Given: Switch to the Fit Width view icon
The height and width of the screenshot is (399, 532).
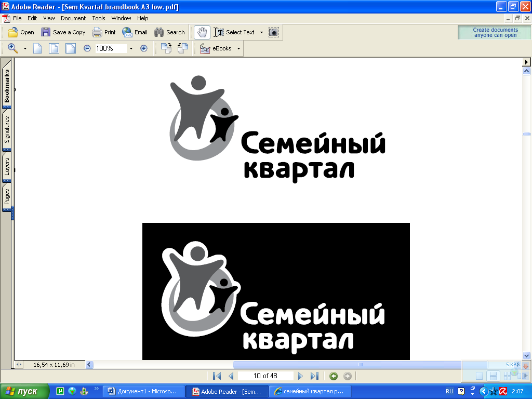Looking at the screenshot, I should (71, 48).
